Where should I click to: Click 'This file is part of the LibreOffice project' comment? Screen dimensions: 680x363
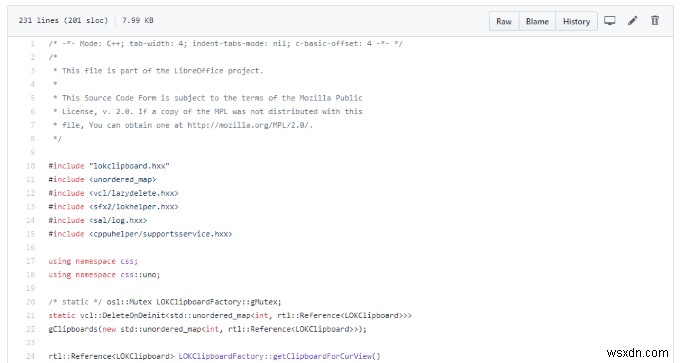158,71
